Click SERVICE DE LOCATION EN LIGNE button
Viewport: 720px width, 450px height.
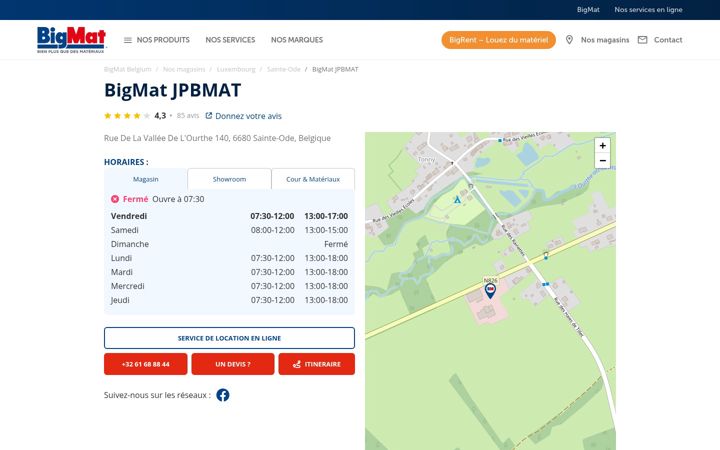229,338
